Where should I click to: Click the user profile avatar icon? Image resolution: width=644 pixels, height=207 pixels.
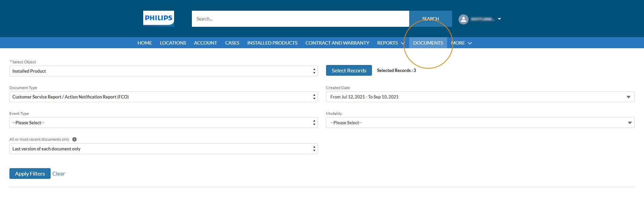pyautogui.click(x=463, y=19)
